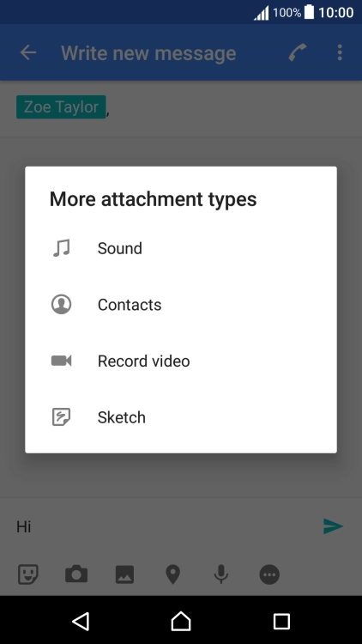
Task: Select the Sound attachment option
Action: point(181,248)
